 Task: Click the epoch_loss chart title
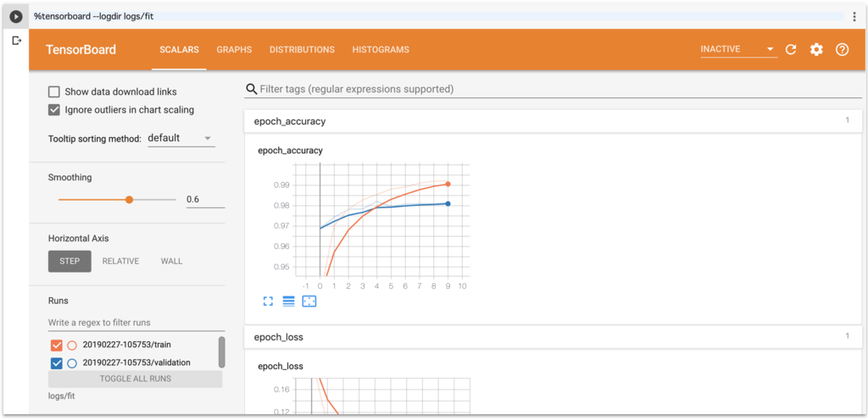[x=281, y=367]
